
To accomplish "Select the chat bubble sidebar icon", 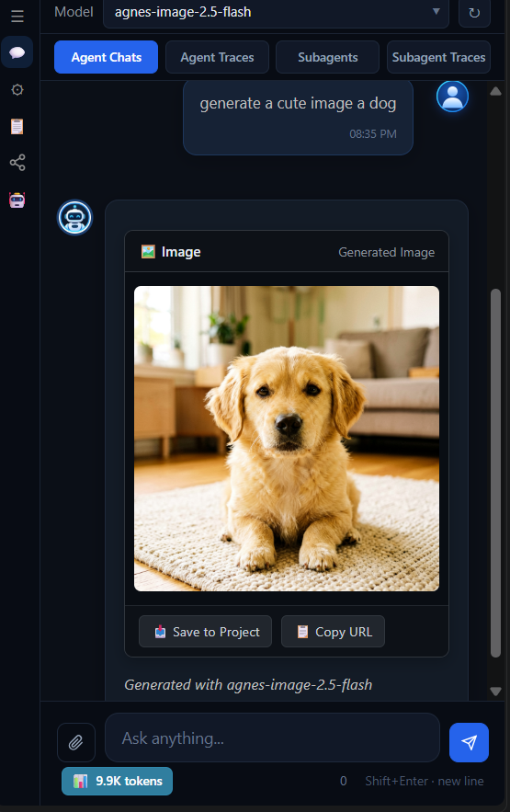I will (x=17, y=52).
